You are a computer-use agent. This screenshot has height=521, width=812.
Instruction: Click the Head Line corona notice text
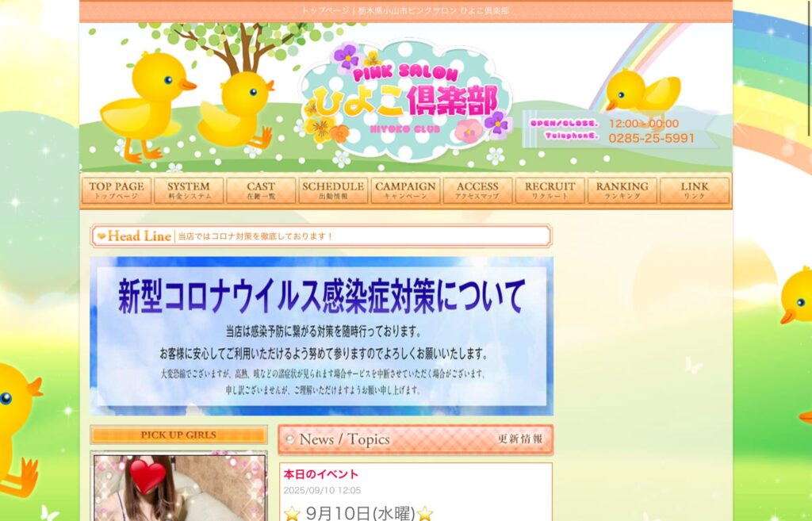click(x=255, y=236)
